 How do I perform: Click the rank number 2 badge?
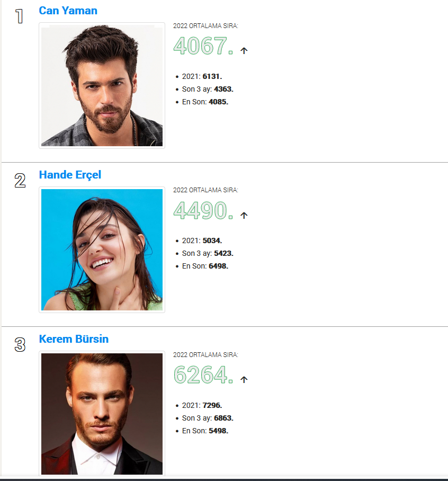pos(20,181)
